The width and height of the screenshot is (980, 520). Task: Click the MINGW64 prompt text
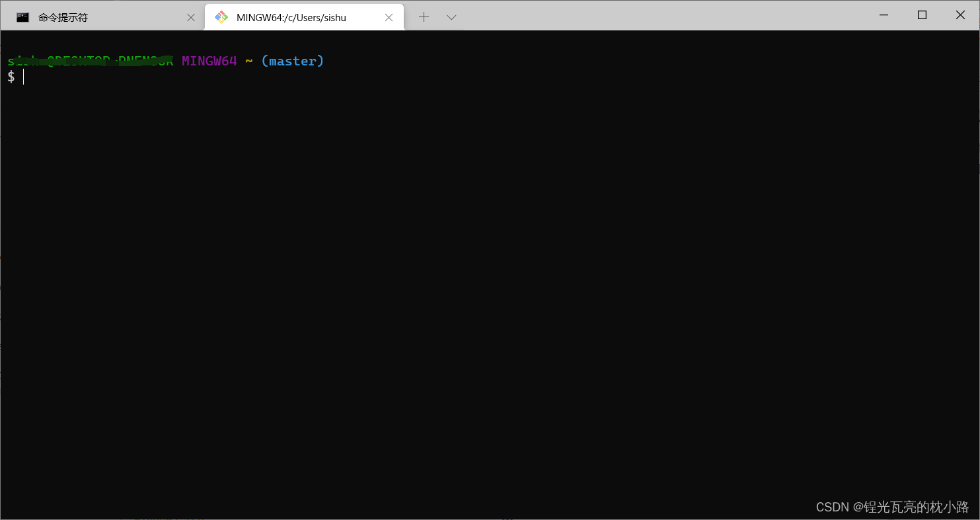coord(209,61)
